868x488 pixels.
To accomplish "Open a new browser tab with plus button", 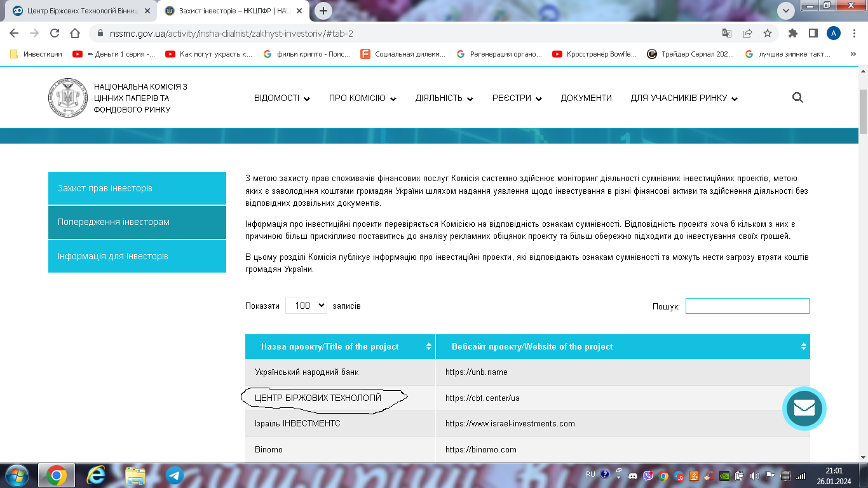I will [x=323, y=11].
